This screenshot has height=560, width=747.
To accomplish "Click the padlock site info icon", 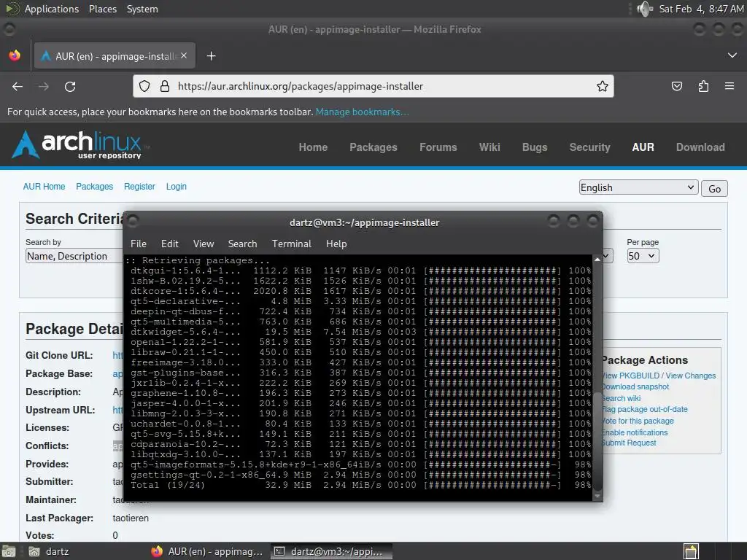I will pyautogui.click(x=165, y=86).
